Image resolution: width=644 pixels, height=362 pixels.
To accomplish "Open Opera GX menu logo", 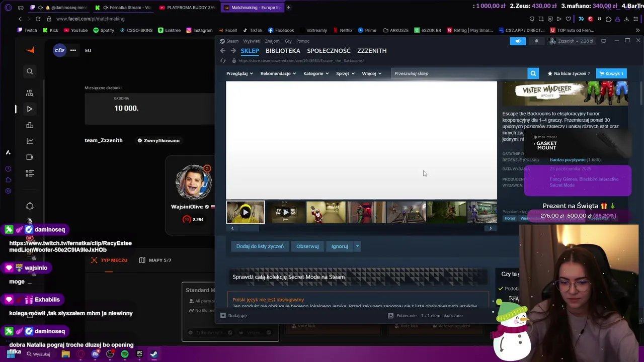I will 7,8.
